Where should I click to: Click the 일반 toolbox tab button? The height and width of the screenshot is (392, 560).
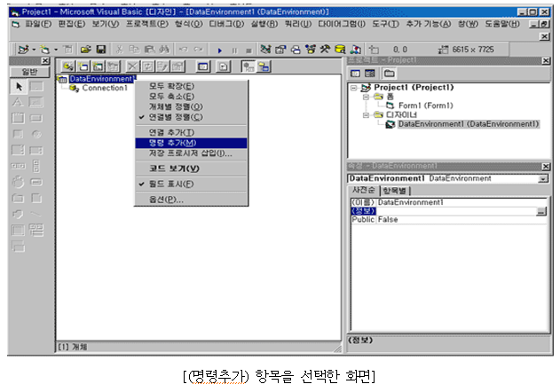coord(29,72)
